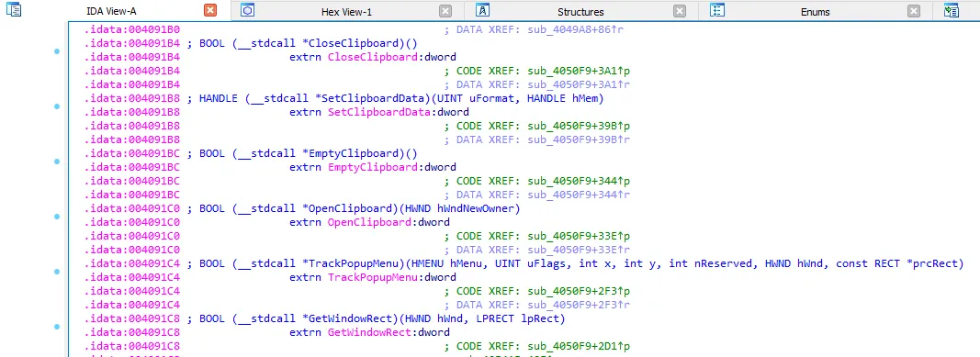Close the IDA View-A tab

tap(210, 11)
